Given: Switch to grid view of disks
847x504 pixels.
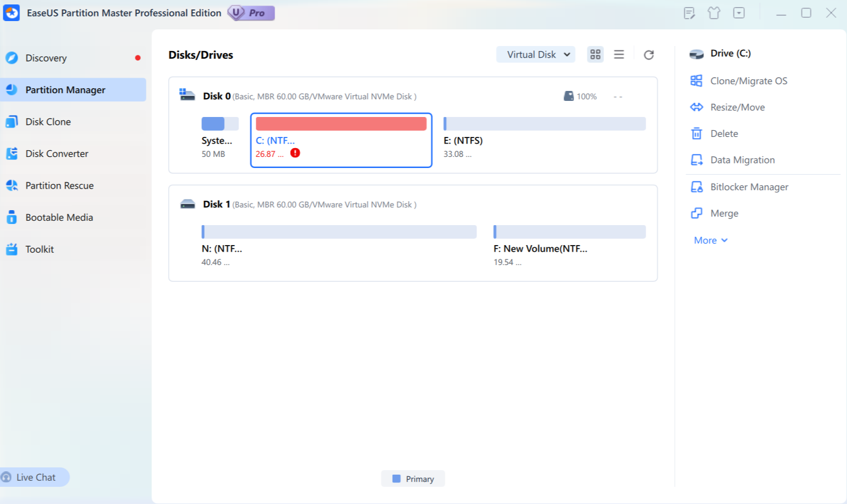Looking at the screenshot, I should pyautogui.click(x=595, y=54).
